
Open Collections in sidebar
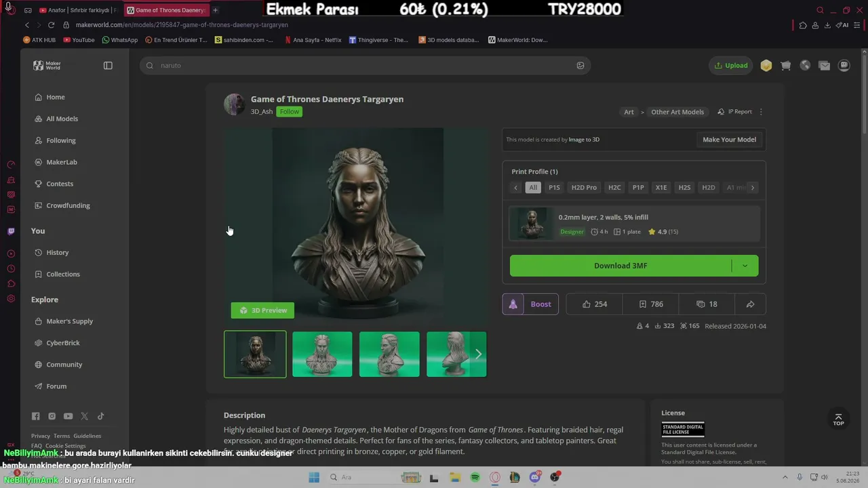[63, 274]
